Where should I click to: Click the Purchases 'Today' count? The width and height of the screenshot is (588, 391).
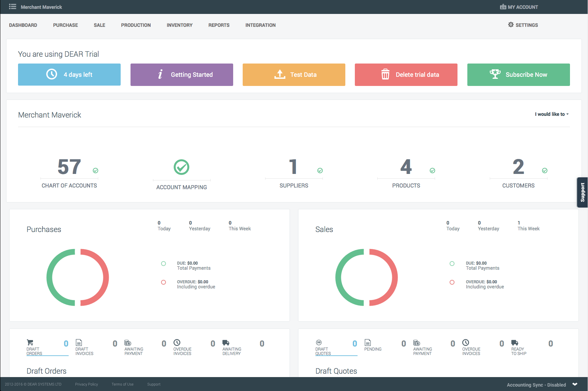click(159, 223)
